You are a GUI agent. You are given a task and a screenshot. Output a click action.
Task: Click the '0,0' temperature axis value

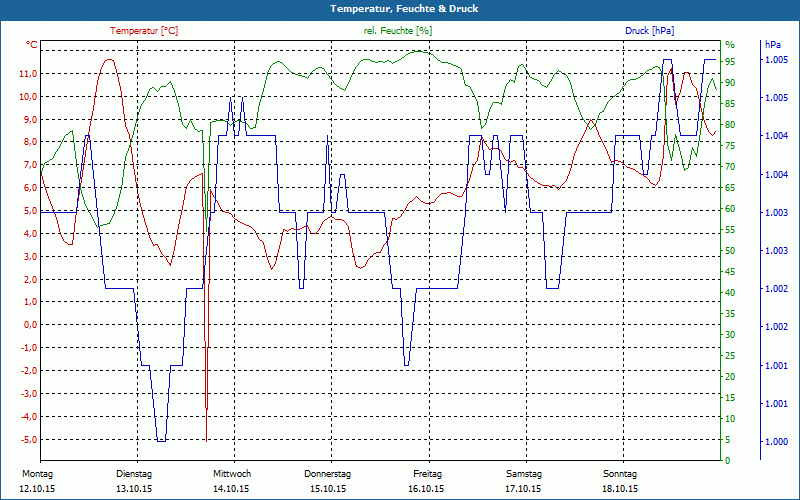(x=30, y=325)
